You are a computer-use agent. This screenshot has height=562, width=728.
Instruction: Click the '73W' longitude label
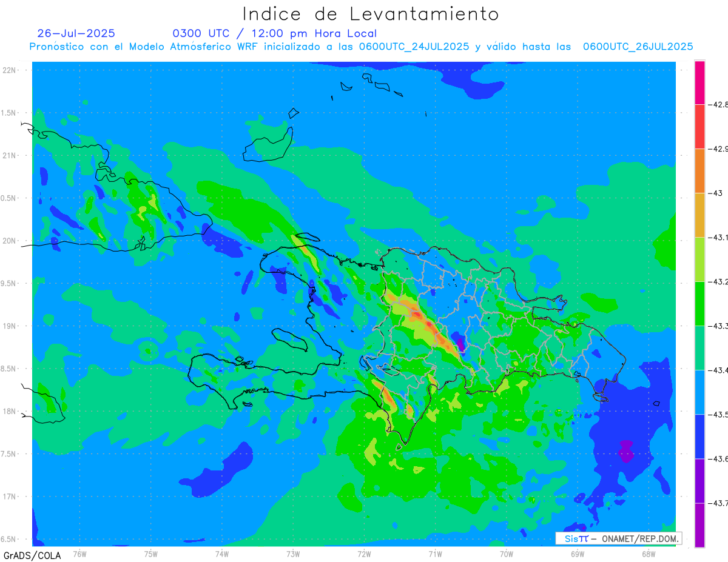pos(293,554)
